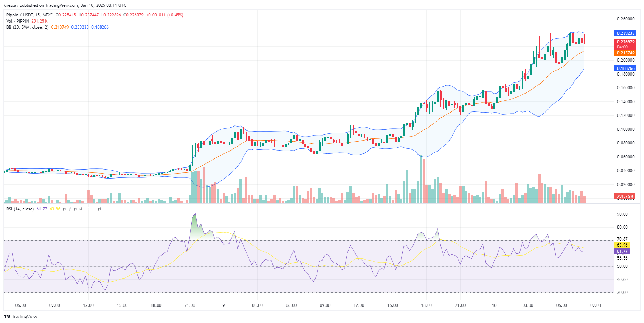Screen dimensions: 644x323
Task: Click the 30.00 RSI scale label
Action: (x=622, y=293)
